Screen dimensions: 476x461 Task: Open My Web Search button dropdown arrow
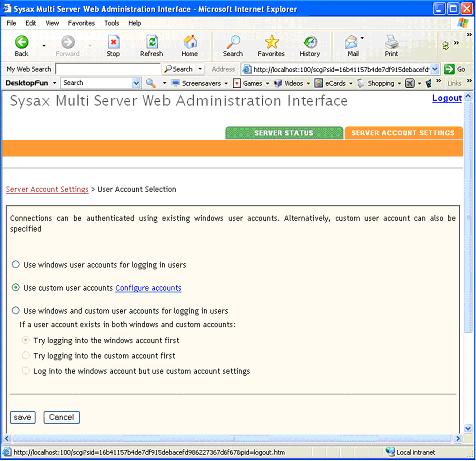(200, 69)
